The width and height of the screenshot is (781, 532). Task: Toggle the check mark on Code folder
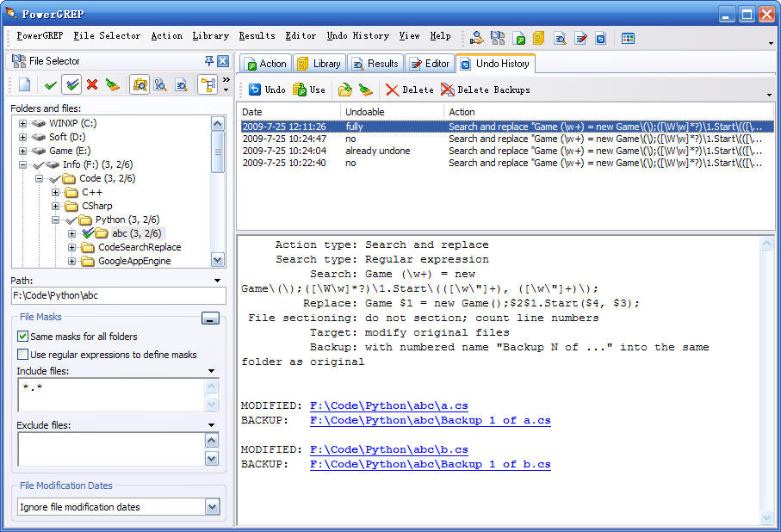(55, 178)
